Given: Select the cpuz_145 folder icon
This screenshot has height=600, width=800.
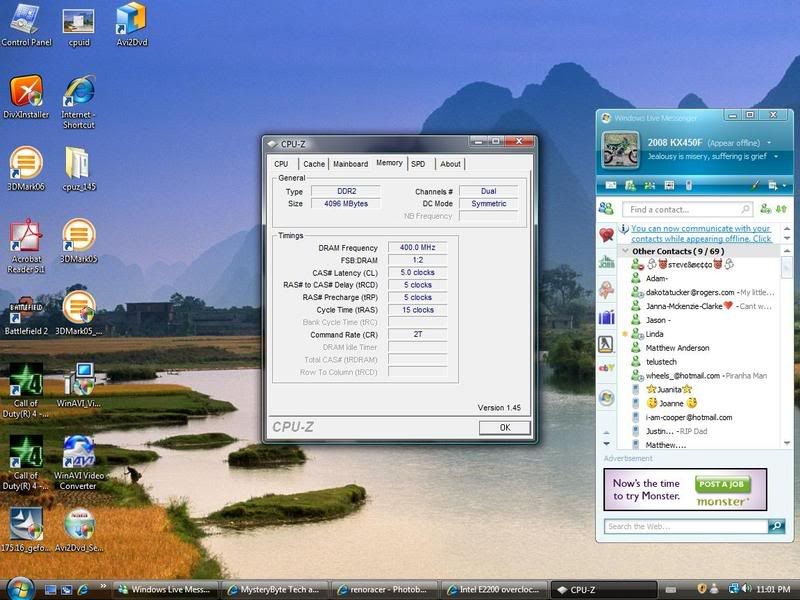Looking at the screenshot, I should click(x=79, y=169).
